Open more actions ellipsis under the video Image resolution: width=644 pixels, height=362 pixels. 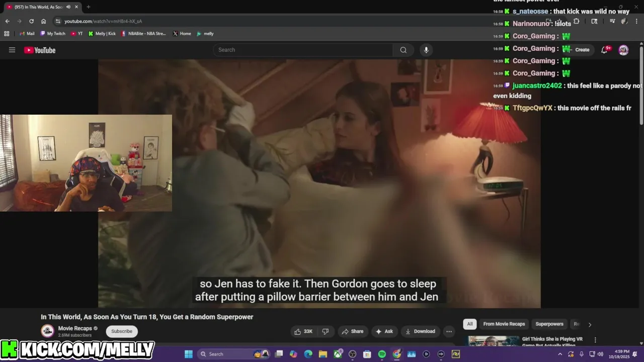pos(449,331)
